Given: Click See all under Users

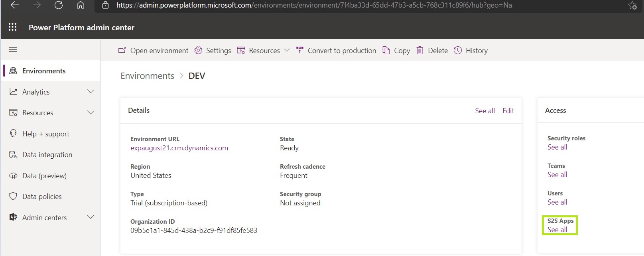Looking at the screenshot, I should click(557, 202).
